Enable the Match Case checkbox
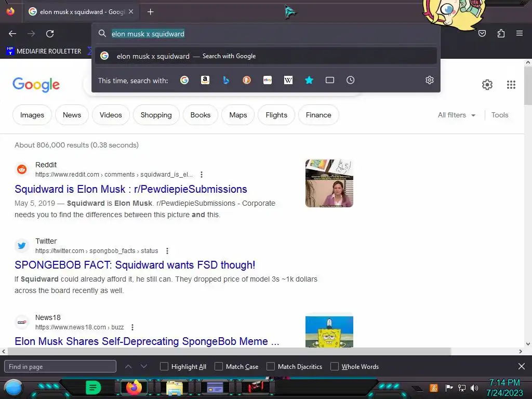Image resolution: width=532 pixels, height=399 pixels. (x=219, y=366)
